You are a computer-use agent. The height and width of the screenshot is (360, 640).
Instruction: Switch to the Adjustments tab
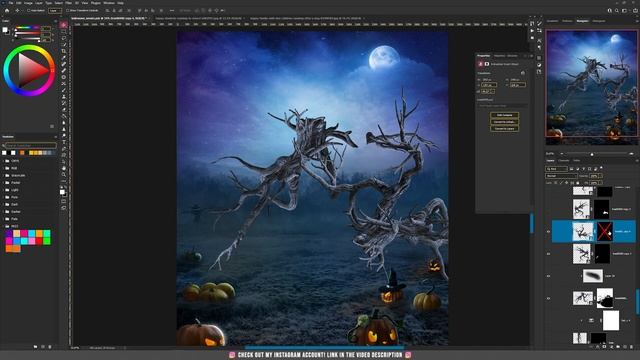click(500, 56)
